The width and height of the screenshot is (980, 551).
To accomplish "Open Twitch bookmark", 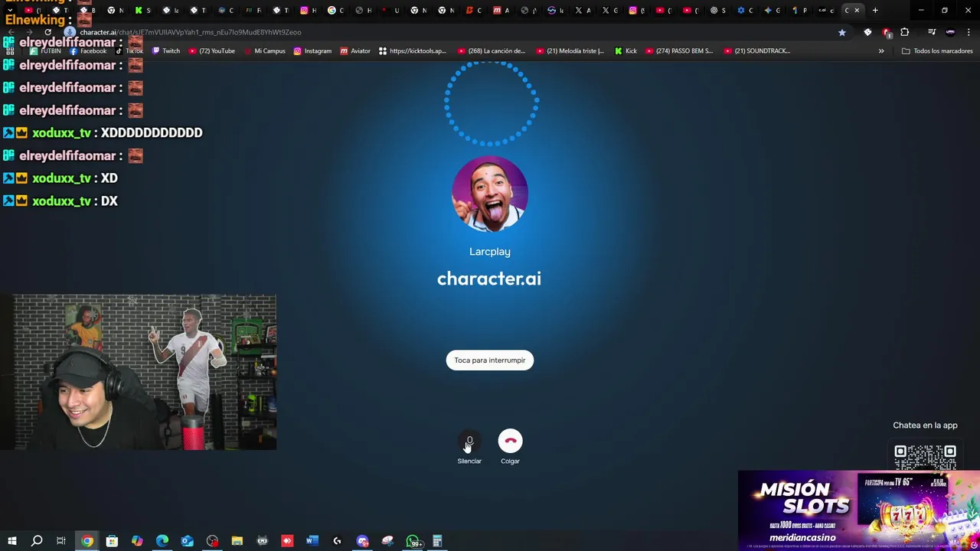I will coord(166,51).
